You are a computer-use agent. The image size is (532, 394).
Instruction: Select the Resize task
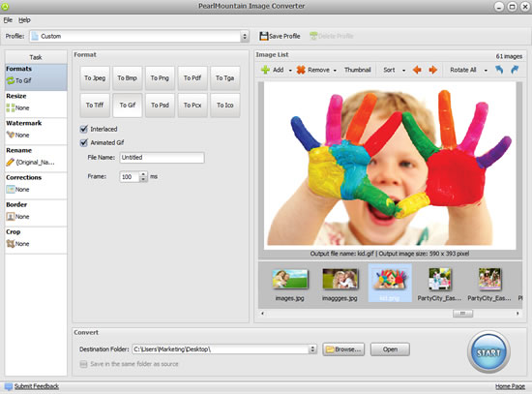(x=36, y=105)
